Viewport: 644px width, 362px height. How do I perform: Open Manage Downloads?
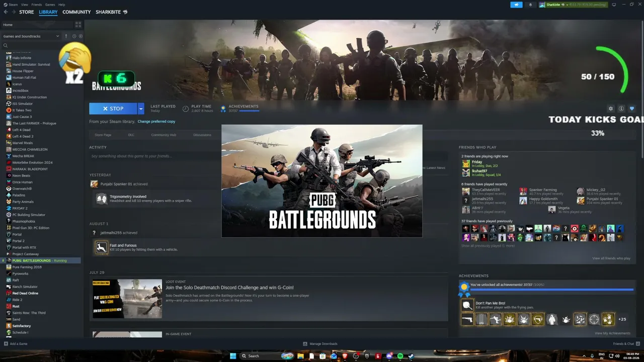320,344
